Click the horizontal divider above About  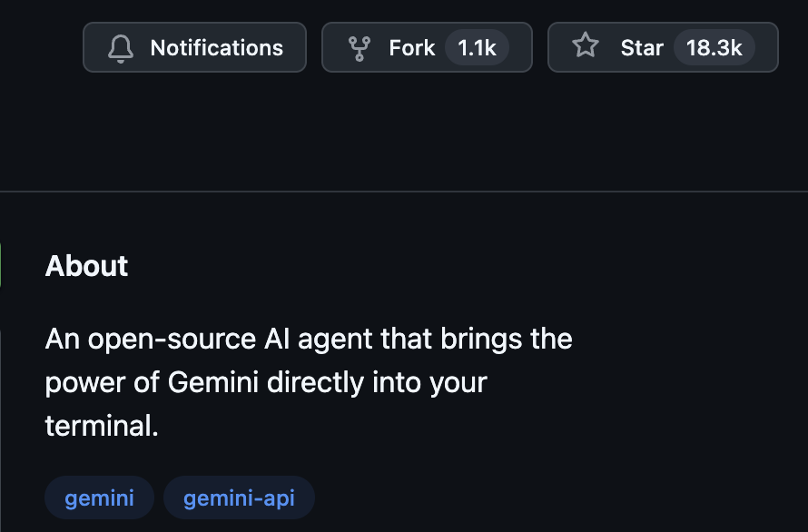tap(404, 192)
